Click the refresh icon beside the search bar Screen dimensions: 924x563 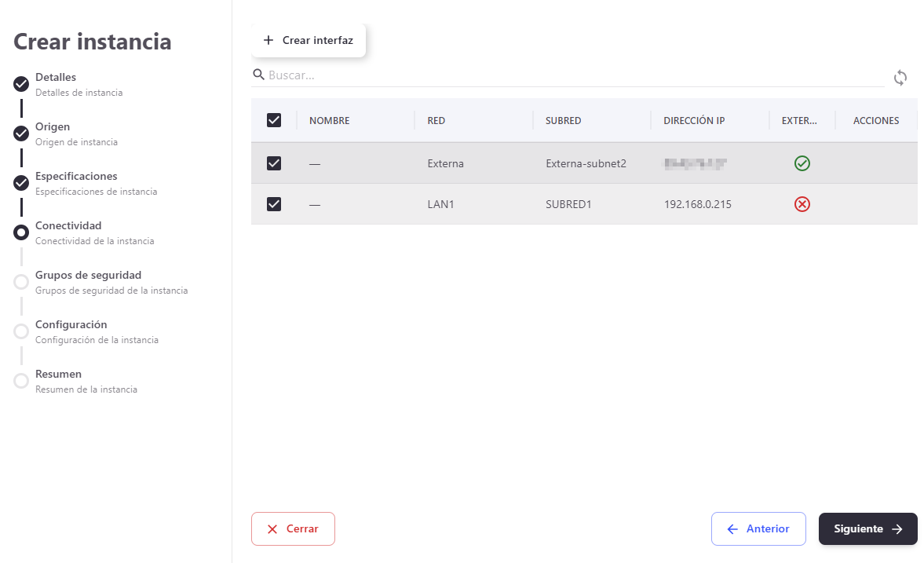tap(900, 78)
